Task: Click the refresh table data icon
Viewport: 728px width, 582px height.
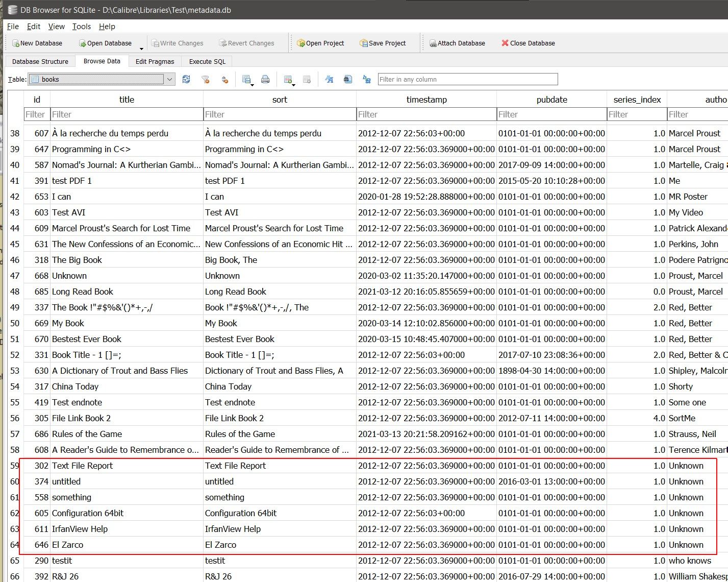Action: pyautogui.click(x=186, y=79)
